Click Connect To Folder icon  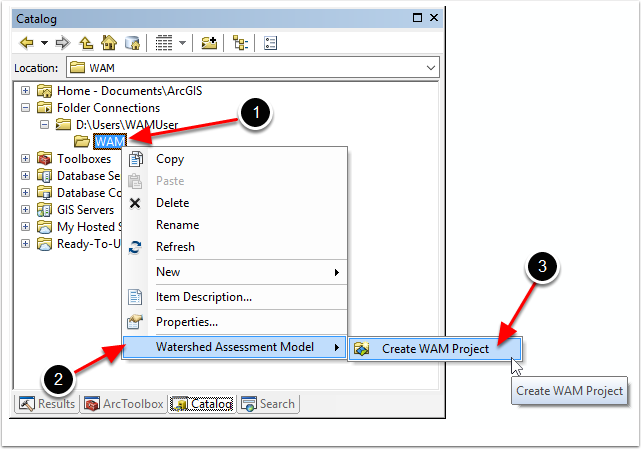click(x=209, y=43)
